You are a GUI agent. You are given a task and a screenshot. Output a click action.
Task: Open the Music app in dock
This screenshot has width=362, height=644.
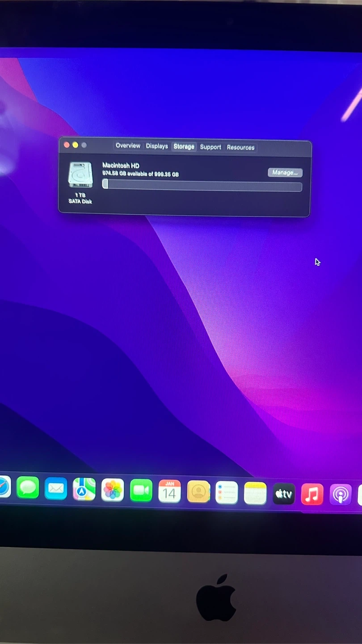coord(312,494)
